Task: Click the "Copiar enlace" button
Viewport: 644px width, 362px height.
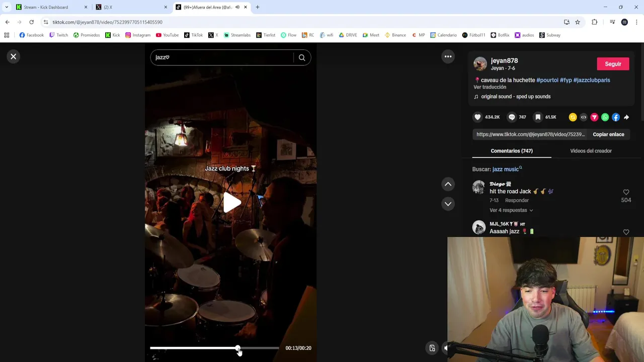Action: pos(608,134)
